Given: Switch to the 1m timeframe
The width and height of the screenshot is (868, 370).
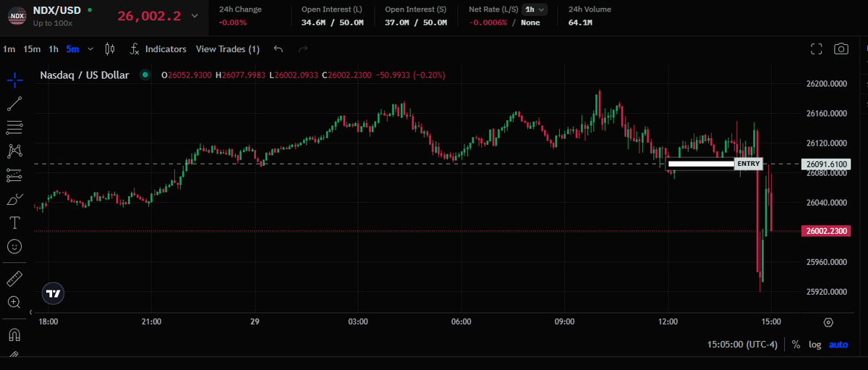Looking at the screenshot, I should (9, 49).
